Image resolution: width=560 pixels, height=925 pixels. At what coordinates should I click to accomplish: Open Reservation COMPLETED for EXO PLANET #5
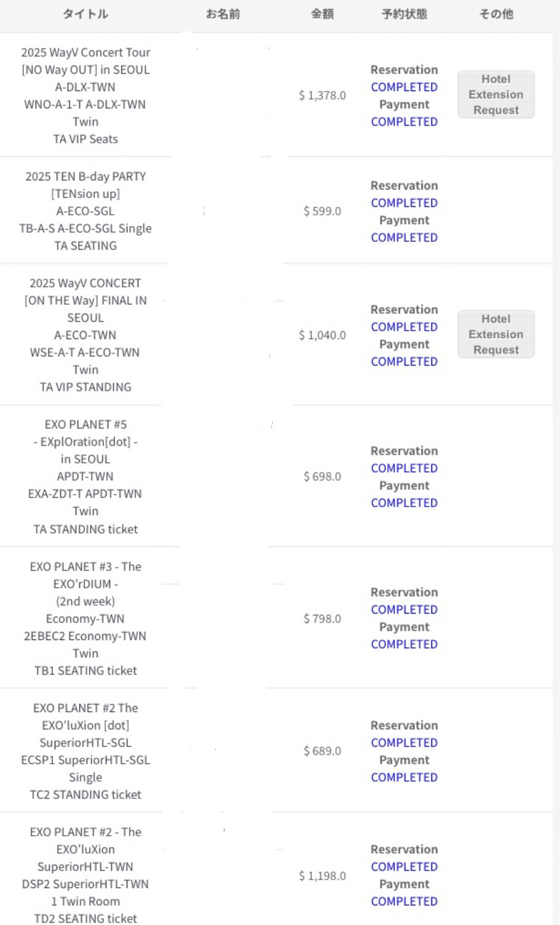click(404, 468)
